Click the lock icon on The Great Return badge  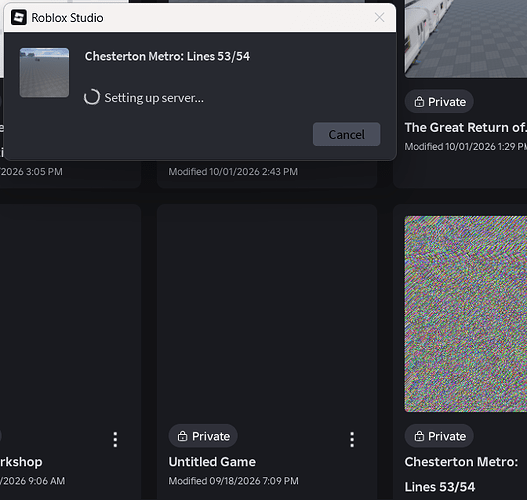(x=419, y=101)
